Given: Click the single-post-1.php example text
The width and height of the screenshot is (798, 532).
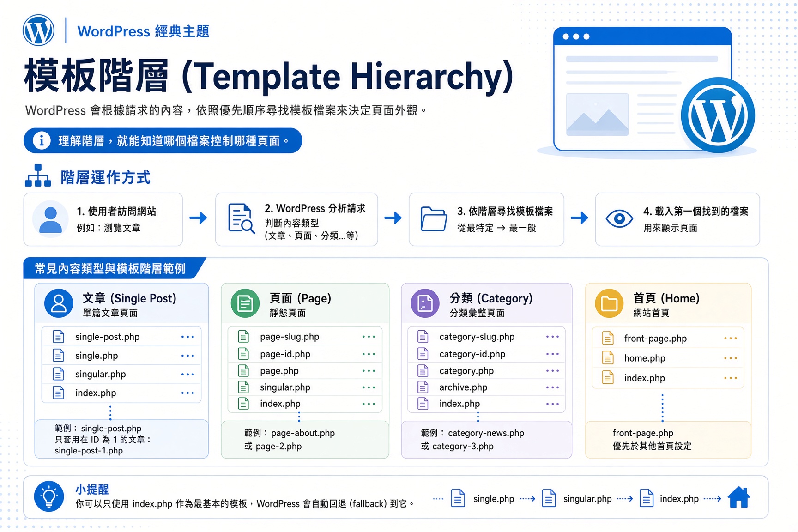Looking at the screenshot, I should coord(89,451).
